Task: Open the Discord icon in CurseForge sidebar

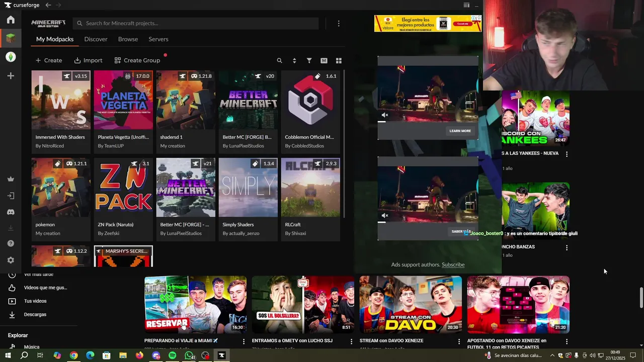Action: [11, 212]
